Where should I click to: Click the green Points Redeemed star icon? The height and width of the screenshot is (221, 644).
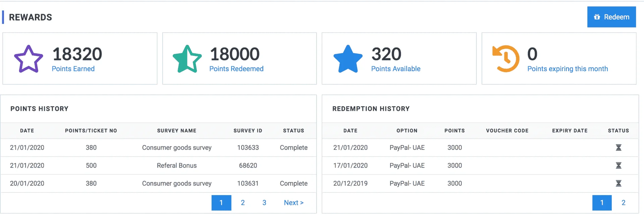tap(187, 59)
